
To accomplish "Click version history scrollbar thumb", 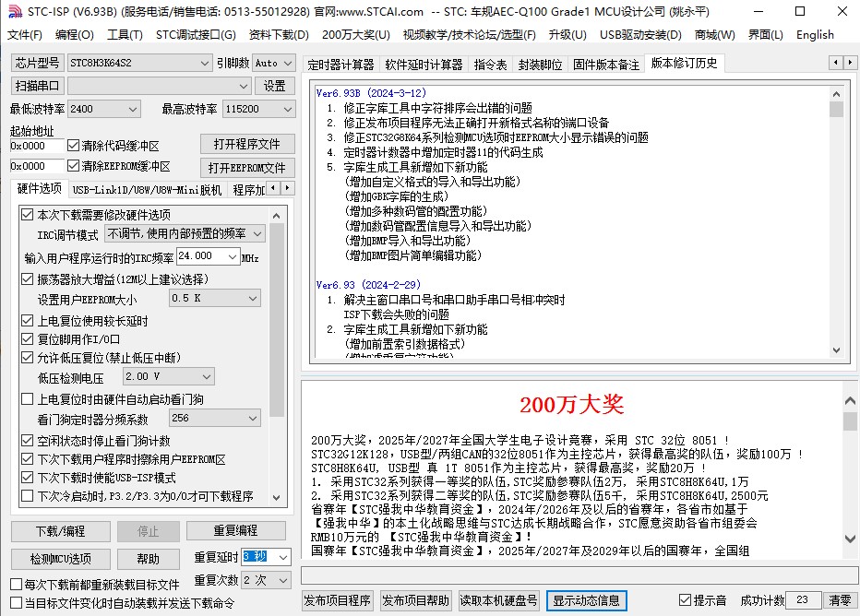I will click(836, 109).
